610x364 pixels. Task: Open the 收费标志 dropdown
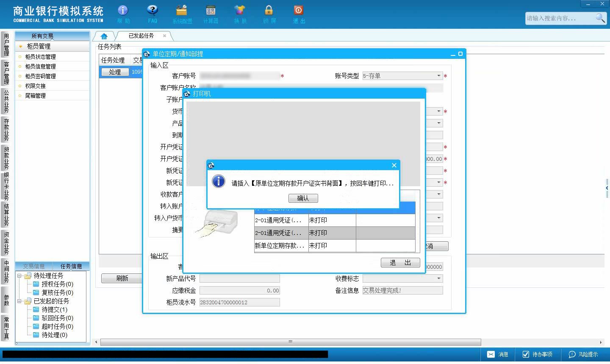[439, 279]
